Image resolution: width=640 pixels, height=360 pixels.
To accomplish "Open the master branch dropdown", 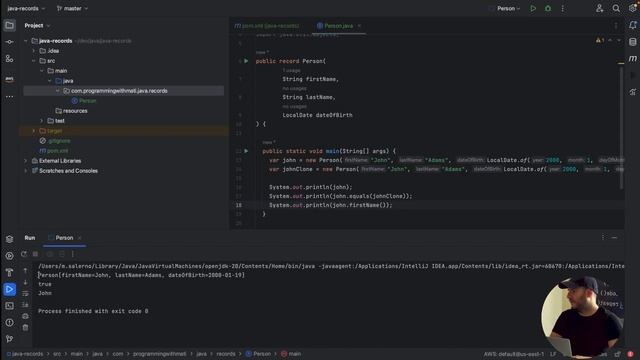I will click(72, 8).
